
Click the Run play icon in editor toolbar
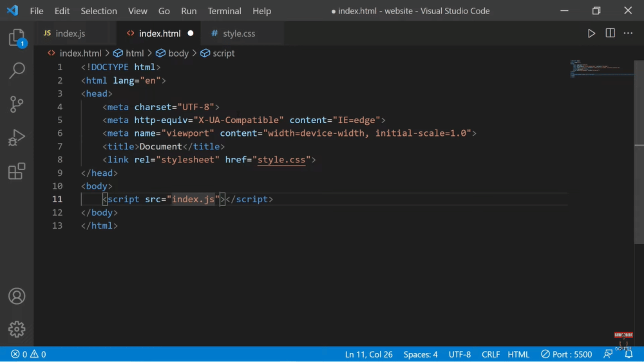click(x=591, y=33)
